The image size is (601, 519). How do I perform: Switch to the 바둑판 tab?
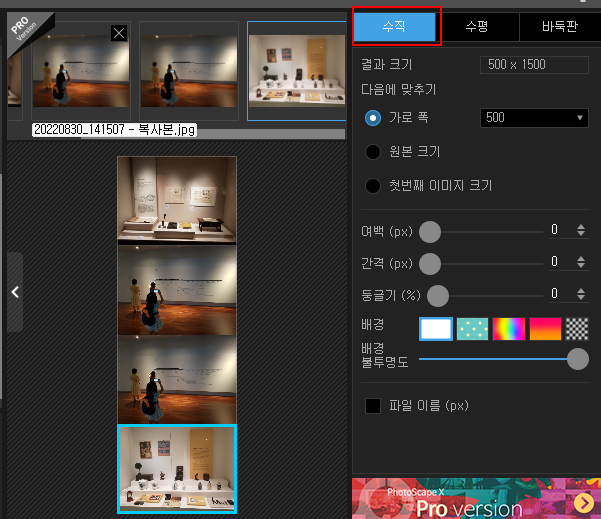click(560, 26)
